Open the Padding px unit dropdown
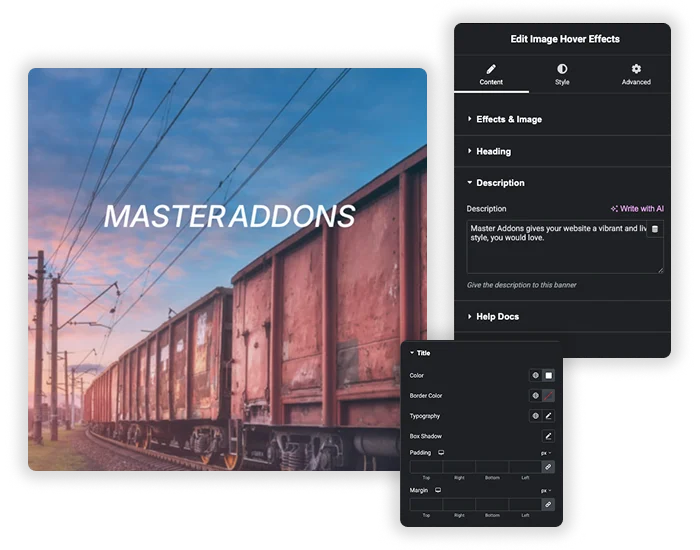This screenshot has width=700, height=550. pyautogui.click(x=546, y=453)
